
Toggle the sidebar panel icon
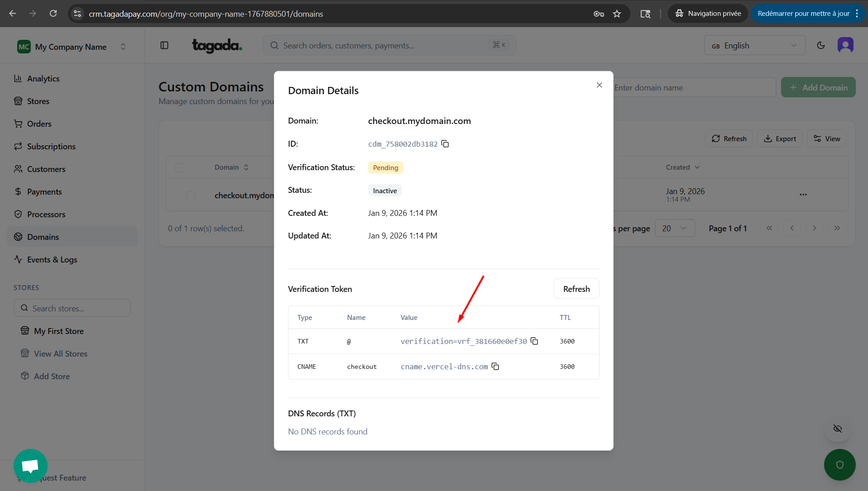pyautogui.click(x=164, y=45)
